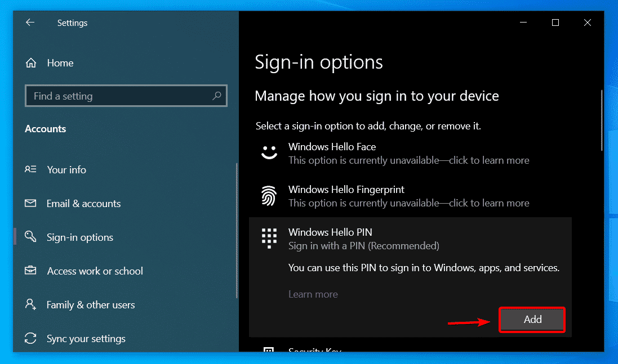Click 'Sign in with a PIN (Recommended)' text

point(364,246)
